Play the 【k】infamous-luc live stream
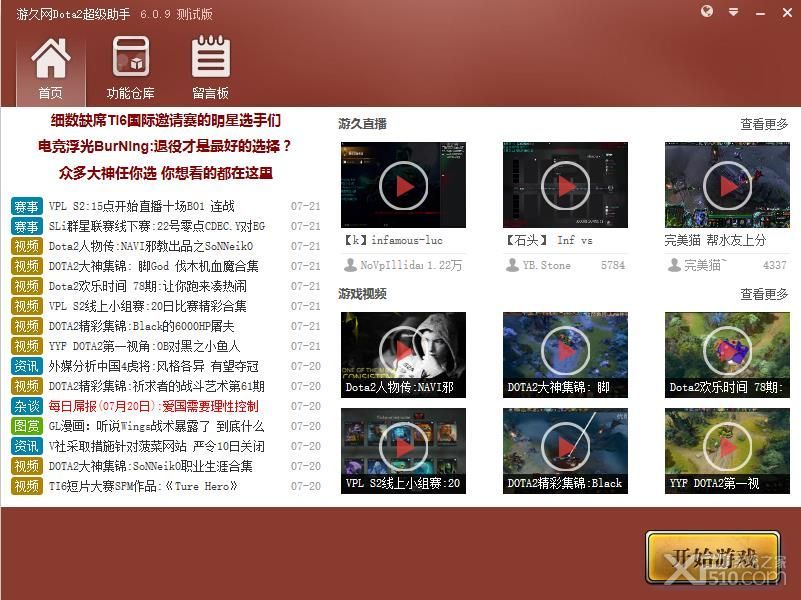This screenshot has height=600, width=801. (x=403, y=185)
